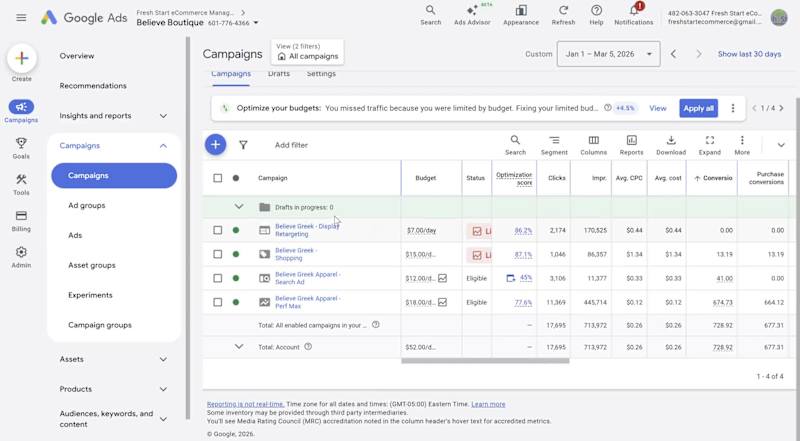Image resolution: width=800 pixels, height=441 pixels.
Task: Expand the table to full screen
Action: (x=710, y=145)
